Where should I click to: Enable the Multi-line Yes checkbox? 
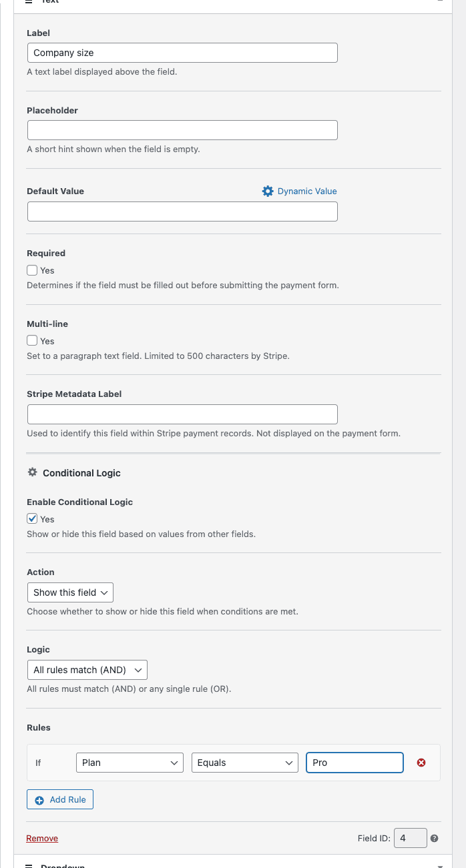pos(32,341)
